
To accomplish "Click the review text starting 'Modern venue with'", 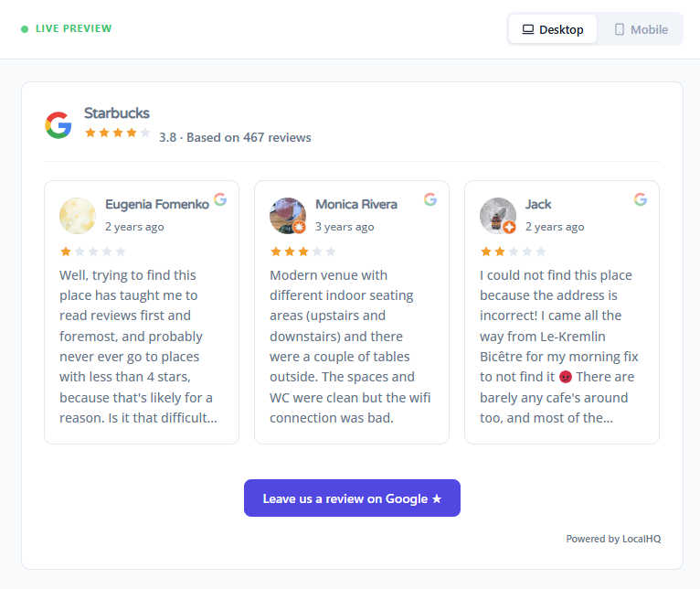I will click(x=350, y=347).
